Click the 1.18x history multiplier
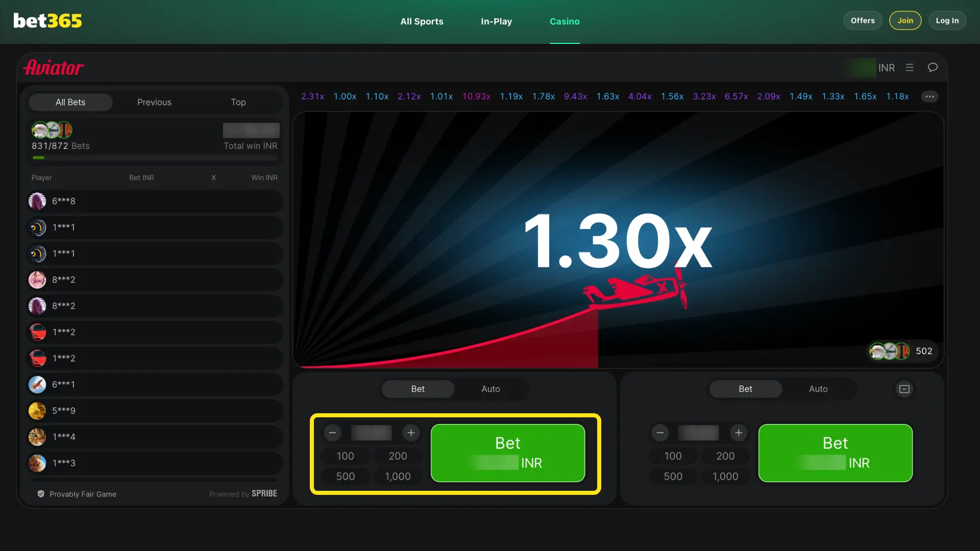This screenshot has height=551, width=980. point(897,96)
